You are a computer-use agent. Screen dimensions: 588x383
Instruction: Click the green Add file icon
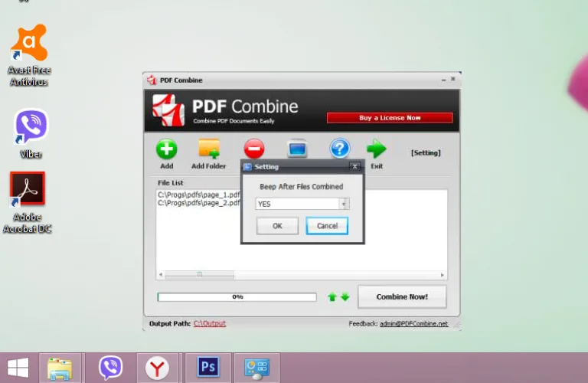point(166,149)
